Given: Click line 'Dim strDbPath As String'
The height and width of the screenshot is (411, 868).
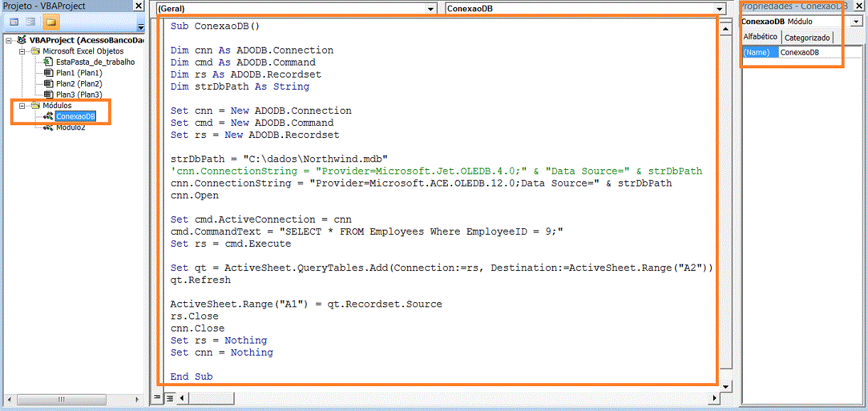Looking at the screenshot, I should pos(240,87).
